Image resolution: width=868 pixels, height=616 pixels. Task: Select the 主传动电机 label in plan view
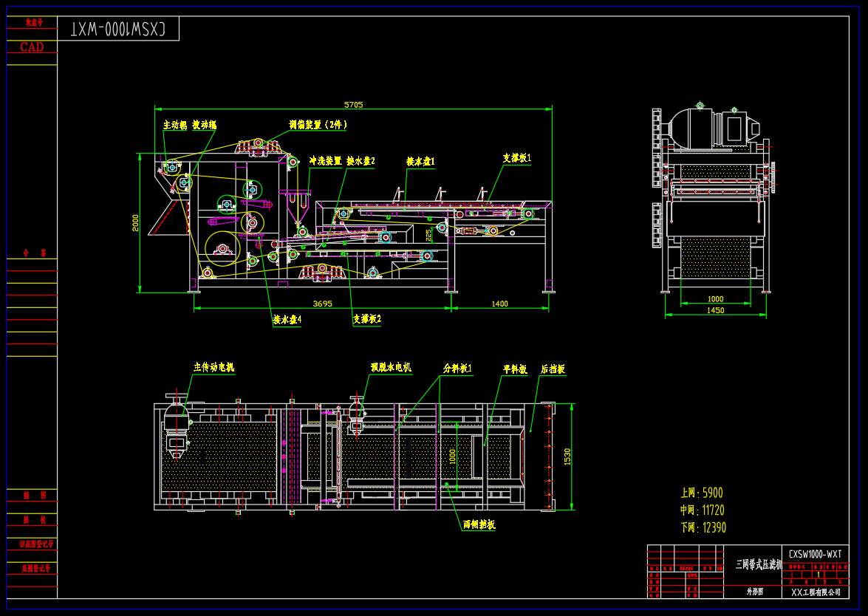(213, 366)
